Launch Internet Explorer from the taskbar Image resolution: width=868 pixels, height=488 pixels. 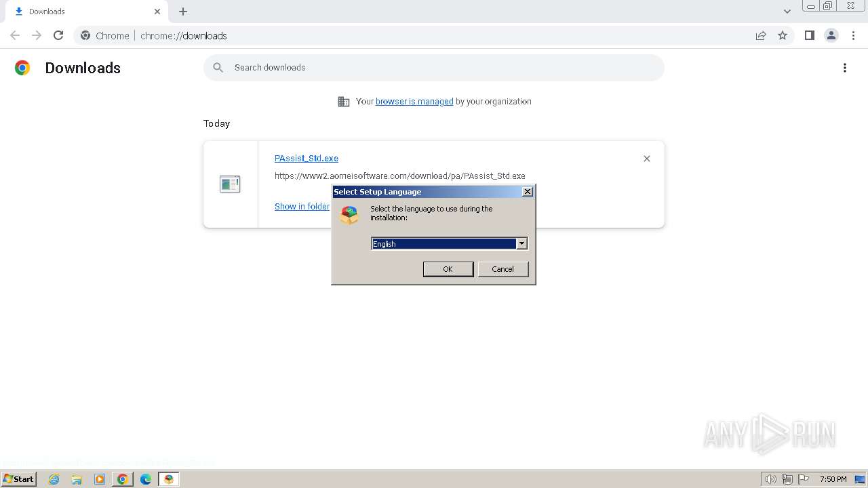(x=54, y=479)
